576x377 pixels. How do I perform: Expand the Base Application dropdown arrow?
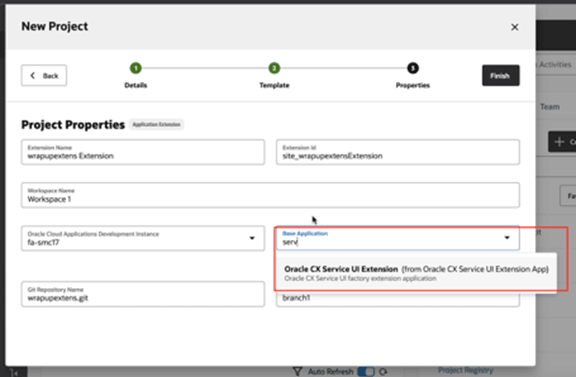pyautogui.click(x=507, y=238)
